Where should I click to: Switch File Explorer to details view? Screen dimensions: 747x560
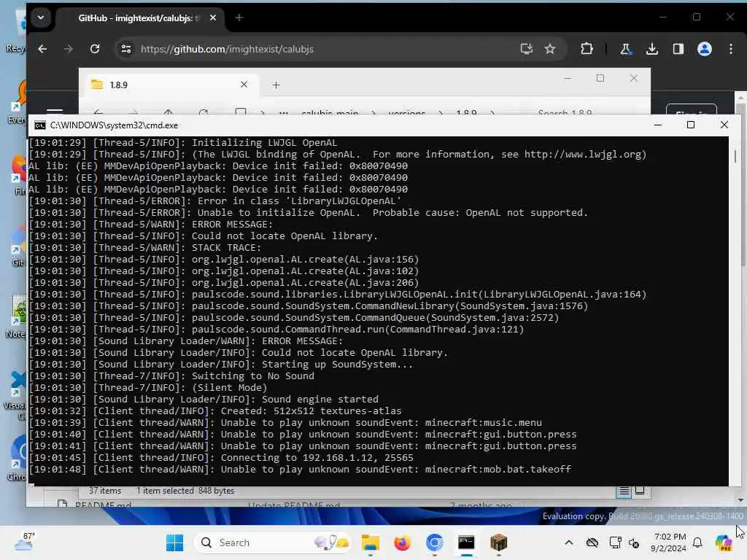pos(624,491)
